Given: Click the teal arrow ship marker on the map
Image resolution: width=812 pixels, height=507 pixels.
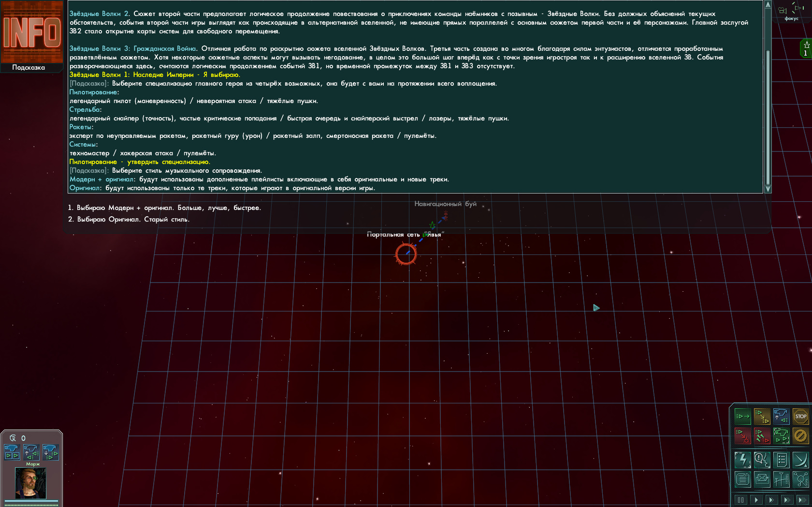Looking at the screenshot, I should pos(596,308).
